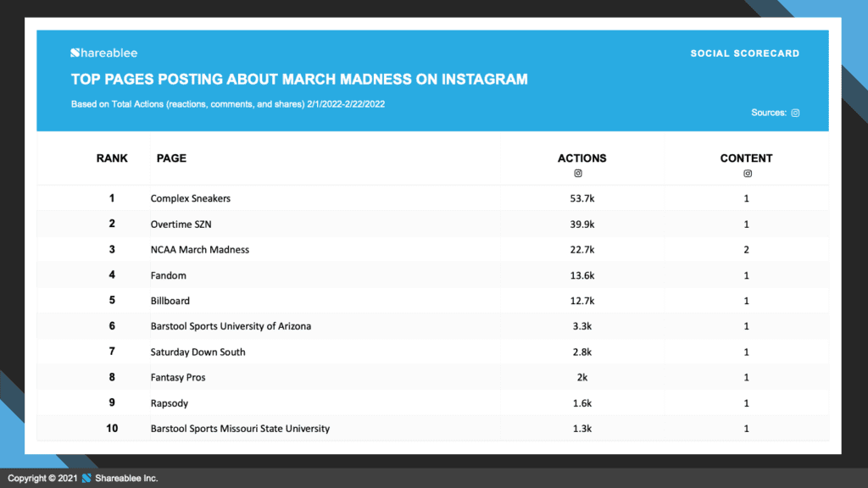Click the Shareablee logo in the header
Screen dimensions: 868x488
(104, 53)
